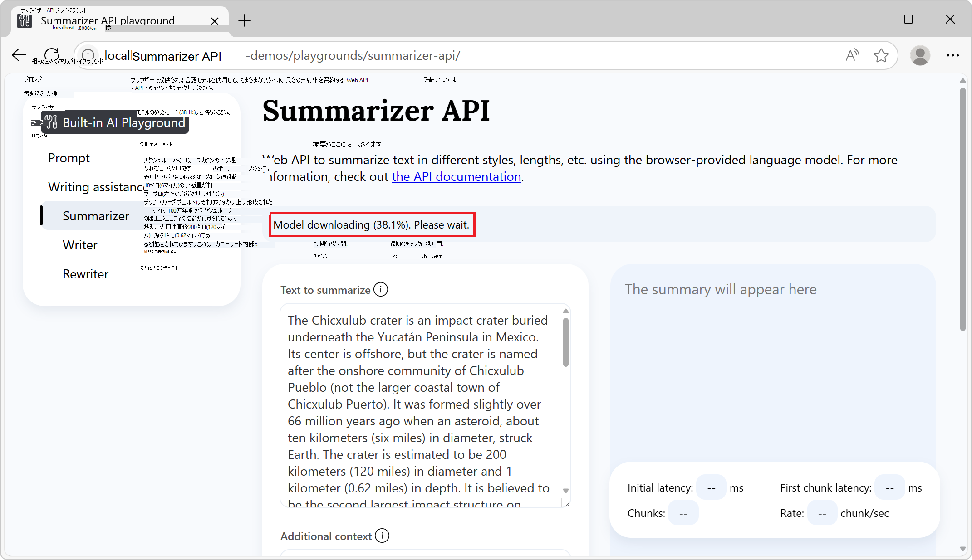The image size is (972, 560).
Task: Click the textarea scrollbar down arrow
Action: click(565, 491)
